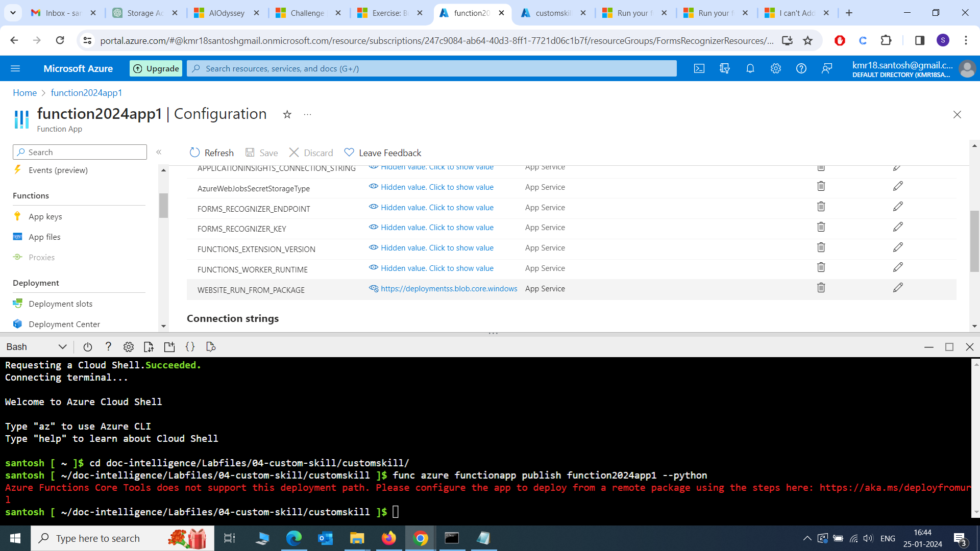The image size is (980, 551).
Task: Restart Cloud Shell with power icon
Action: coord(87,347)
